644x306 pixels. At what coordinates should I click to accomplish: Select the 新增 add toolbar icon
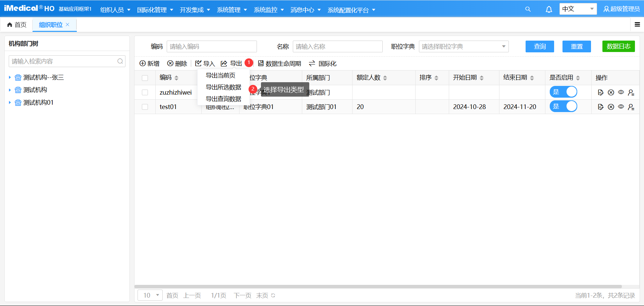149,63
